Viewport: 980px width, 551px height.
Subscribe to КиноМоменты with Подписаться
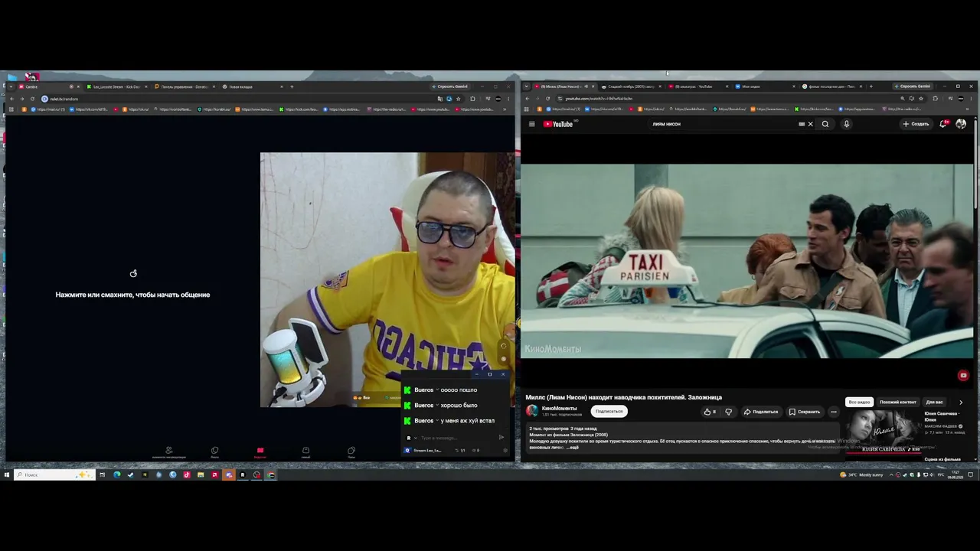[x=609, y=411]
